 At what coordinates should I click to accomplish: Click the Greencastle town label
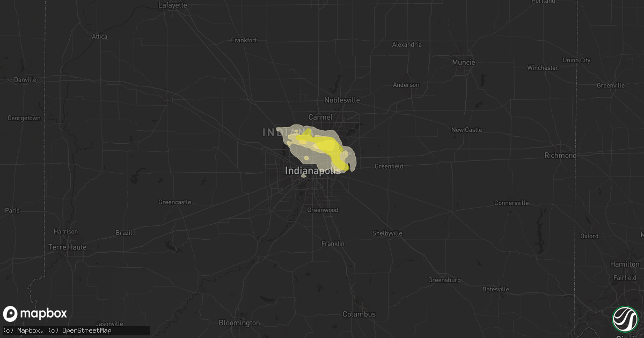[x=174, y=202]
